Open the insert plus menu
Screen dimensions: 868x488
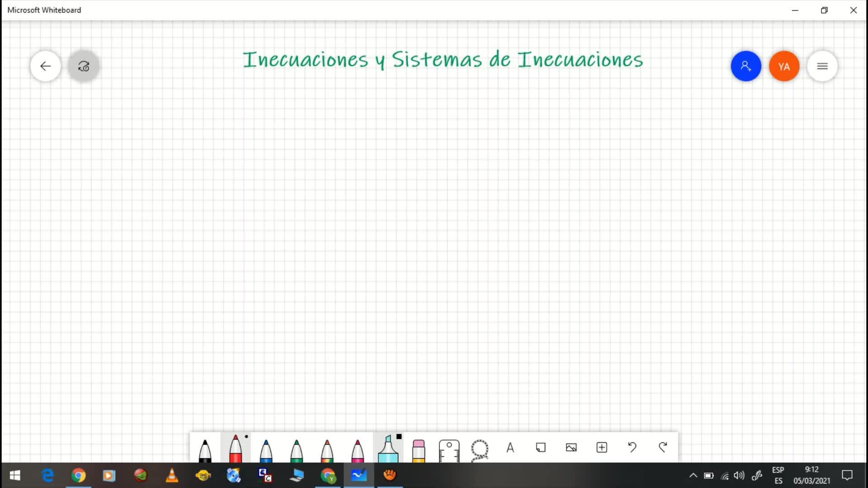point(602,447)
